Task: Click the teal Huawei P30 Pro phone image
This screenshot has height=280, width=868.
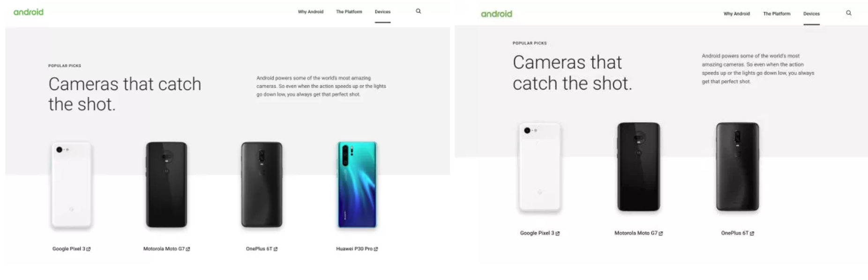Action: pos(357,184)
